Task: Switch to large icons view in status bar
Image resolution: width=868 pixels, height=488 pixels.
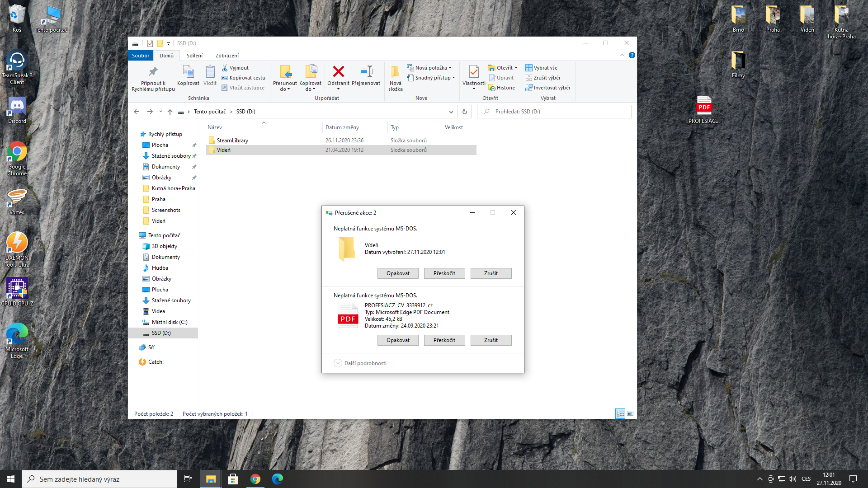Action: (x=630, y=413)
